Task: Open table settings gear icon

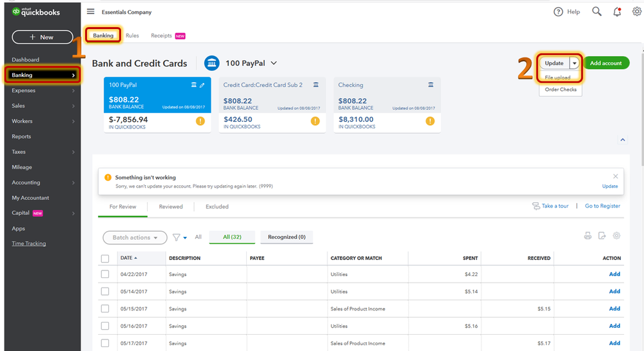Action: click(x=616, y=236)
